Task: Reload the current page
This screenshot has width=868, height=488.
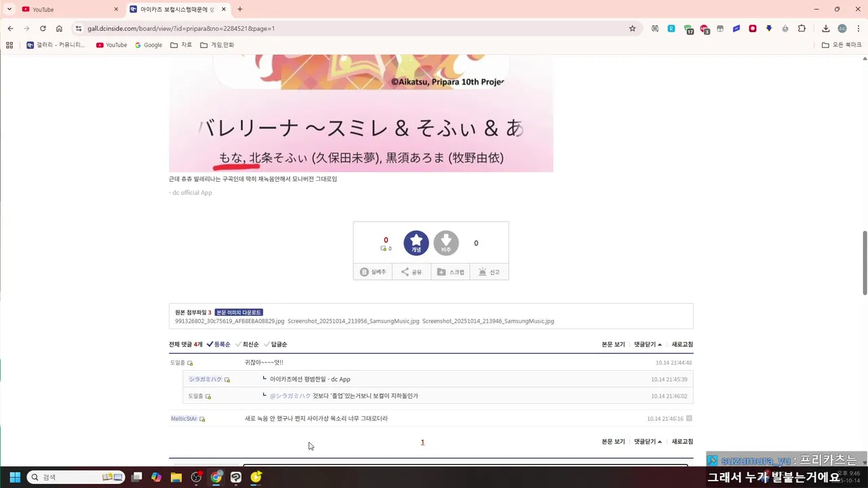Action: coord(43,28)
